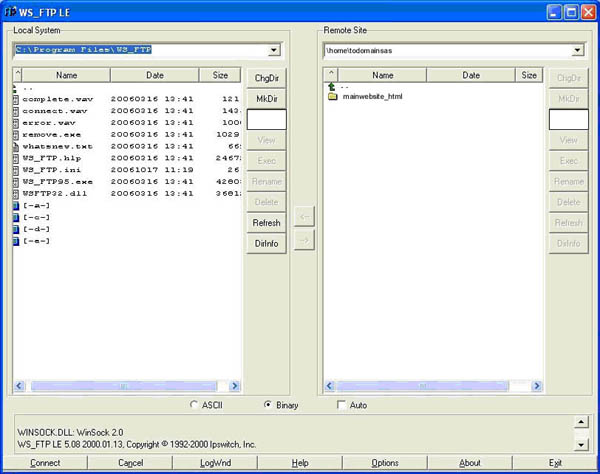Click the remove.exe file icon
600x474 pixels.
(x=16, y=135)
